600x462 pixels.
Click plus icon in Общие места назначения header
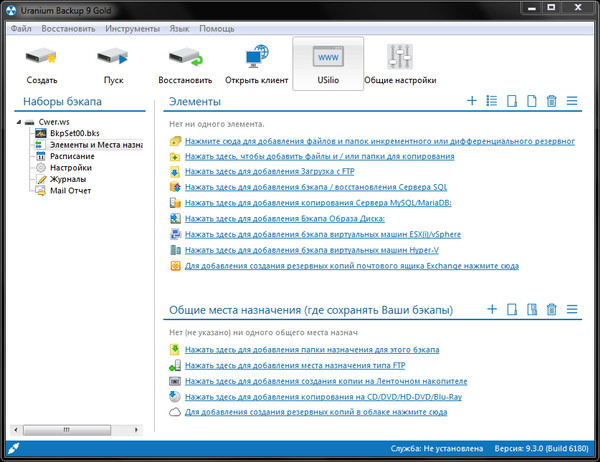tap(491, 309)
